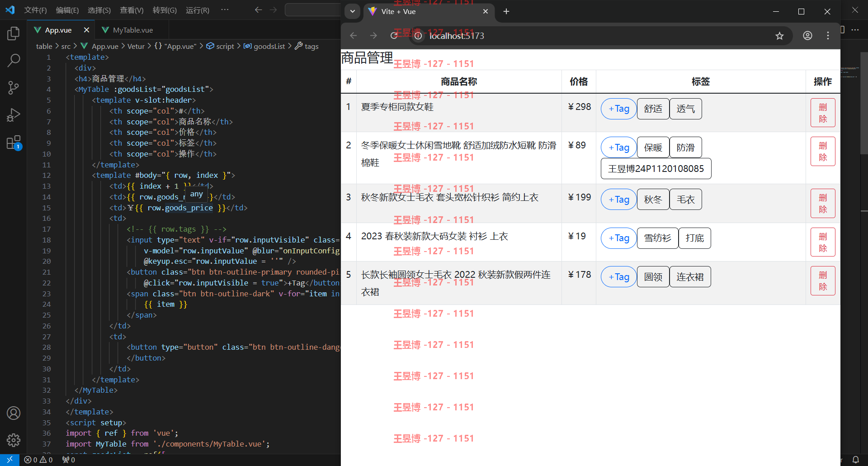This screenshot has height=466, width=868.
Task: Delete the 夏季专柜同款女鞋 product
Action: pyautogui.click(x=823, y=113)
